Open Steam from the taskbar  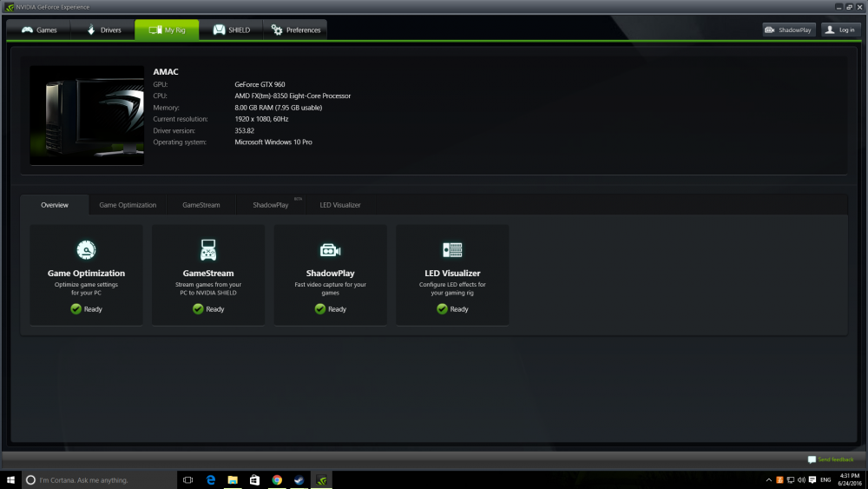pos(299,479)
